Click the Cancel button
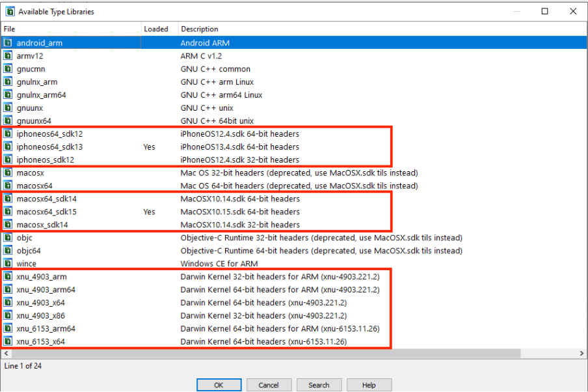 [x=269, y=385]
